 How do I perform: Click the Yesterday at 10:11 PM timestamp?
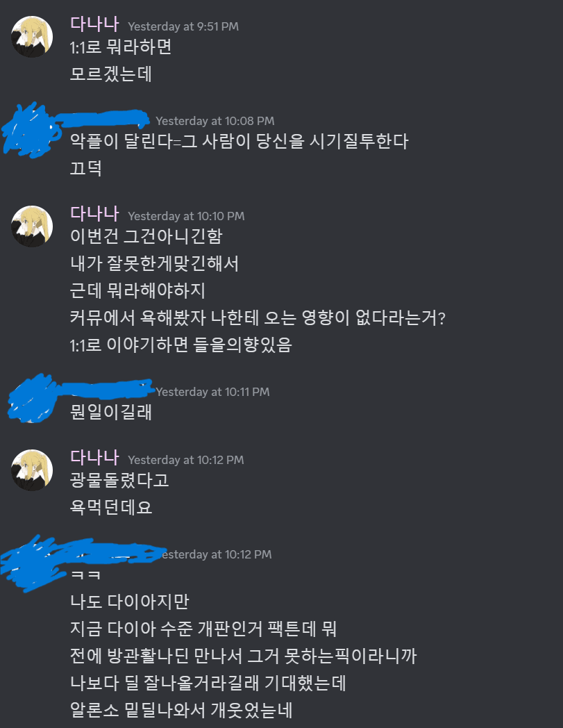click(212, 392)
